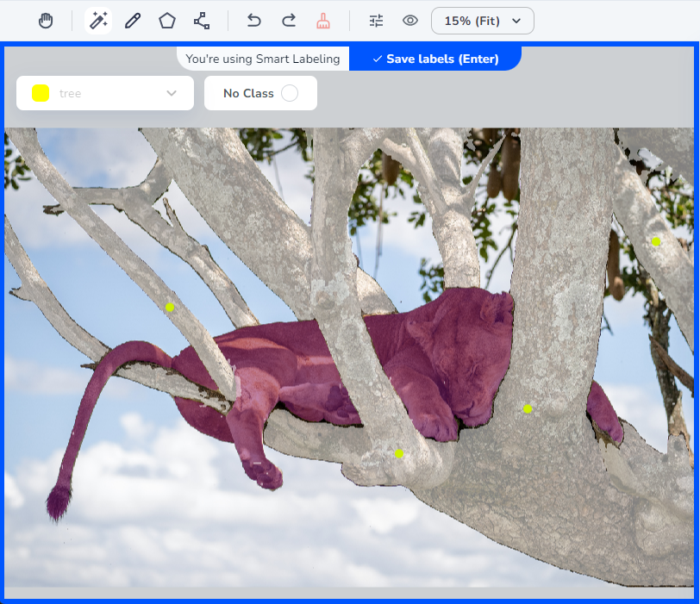Select the Pencil drawing tool
Screen dimensions: 700x604
pos(132,21)
